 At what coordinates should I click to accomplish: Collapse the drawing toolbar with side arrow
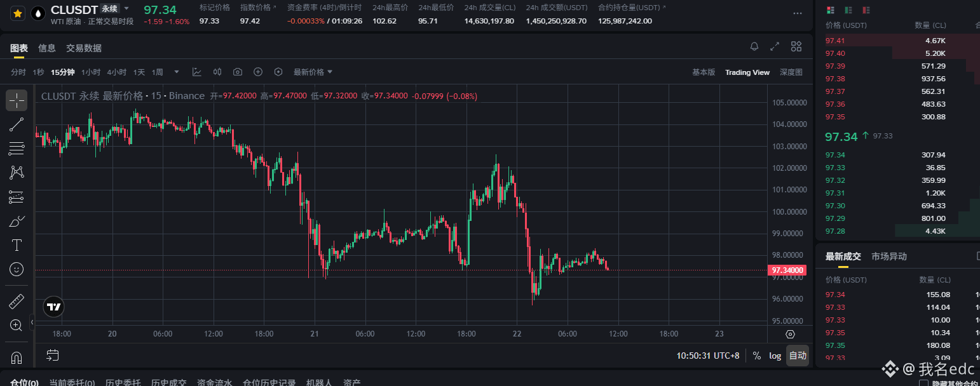pos(32,323)
